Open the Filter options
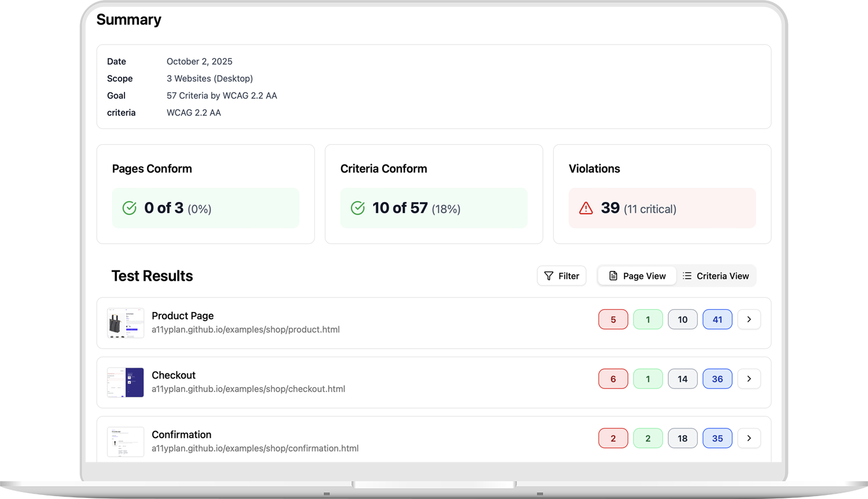This screenshot has height=499, width=868. (562, 276)
